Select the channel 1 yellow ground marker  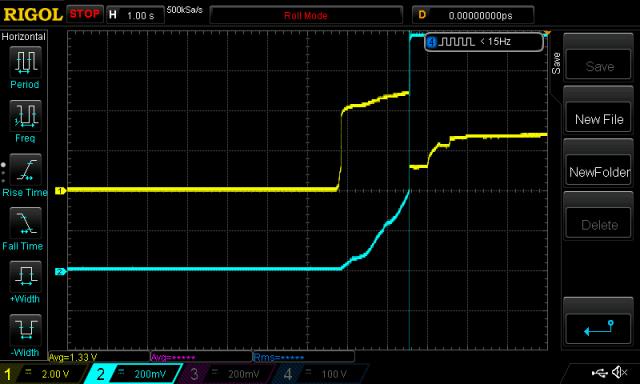click(60, 191)
